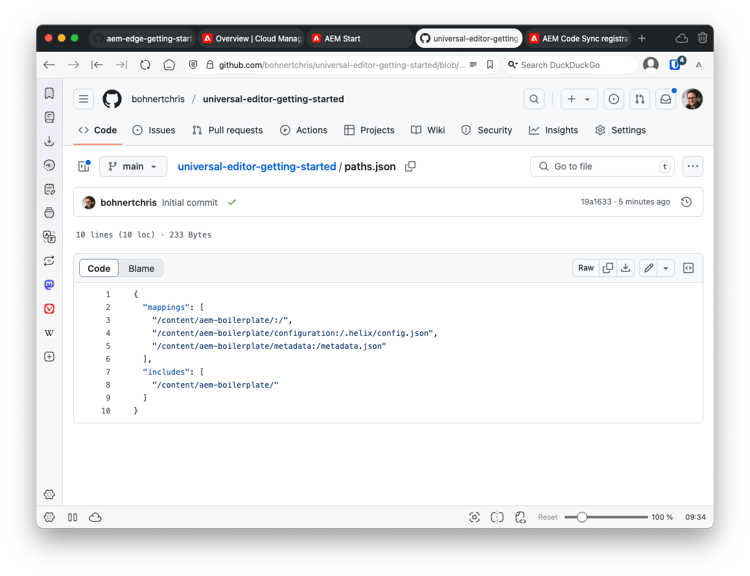Open the main branch dropdown
750x576 pixels.
(x=133, y=166)
